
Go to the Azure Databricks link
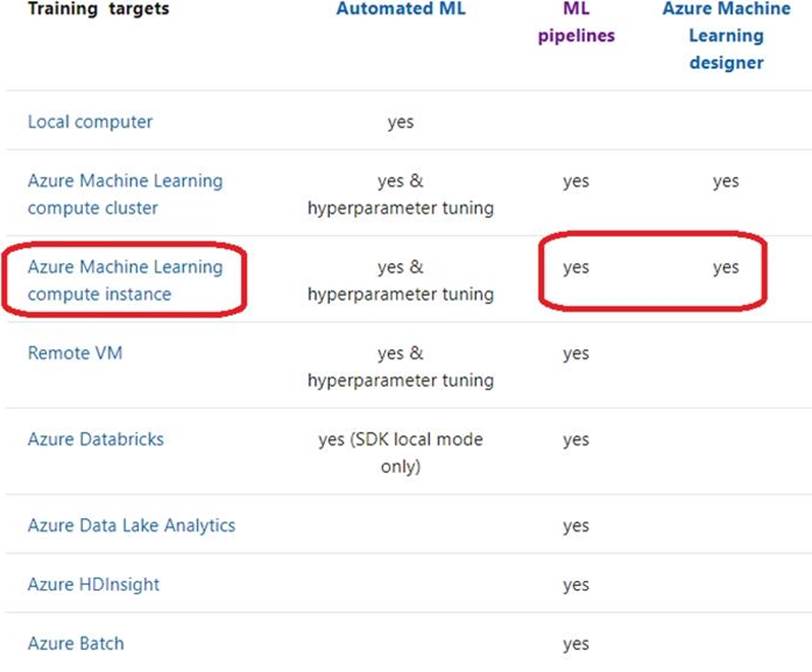[96, 439]
